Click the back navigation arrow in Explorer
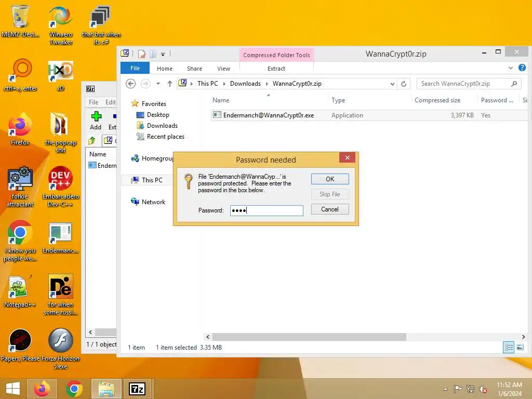The image size is (532, 399). click(130, 84)
